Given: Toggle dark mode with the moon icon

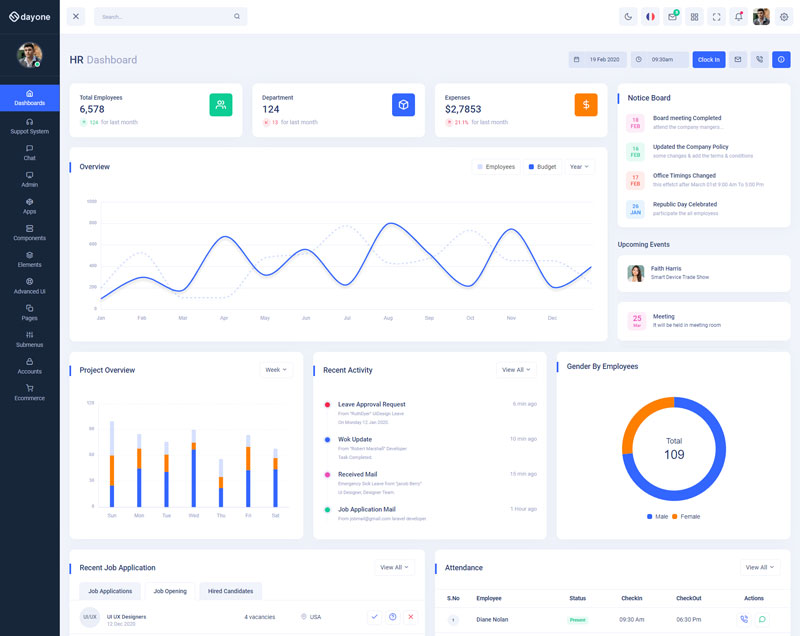Looking at the screenshot, I should point(628,17).
